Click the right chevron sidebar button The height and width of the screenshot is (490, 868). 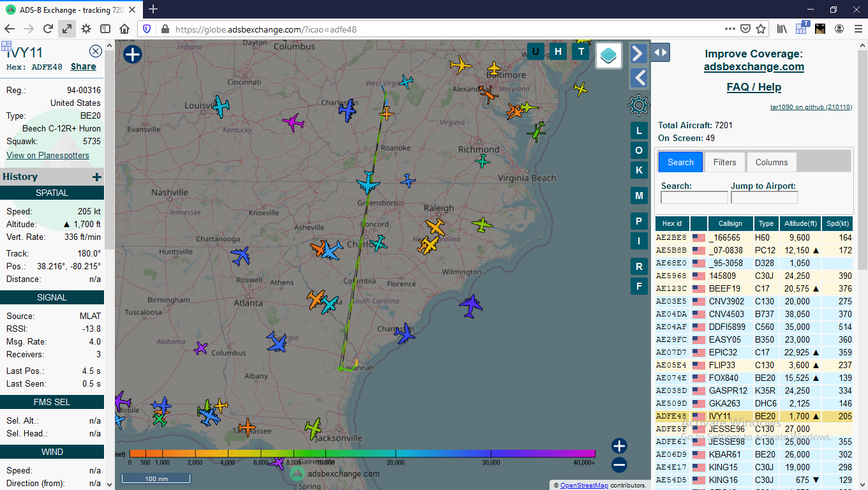pos(638,53)
